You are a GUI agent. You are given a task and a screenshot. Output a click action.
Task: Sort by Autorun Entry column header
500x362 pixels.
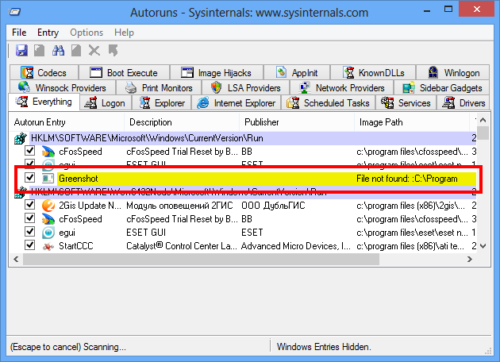coord(67,122)
